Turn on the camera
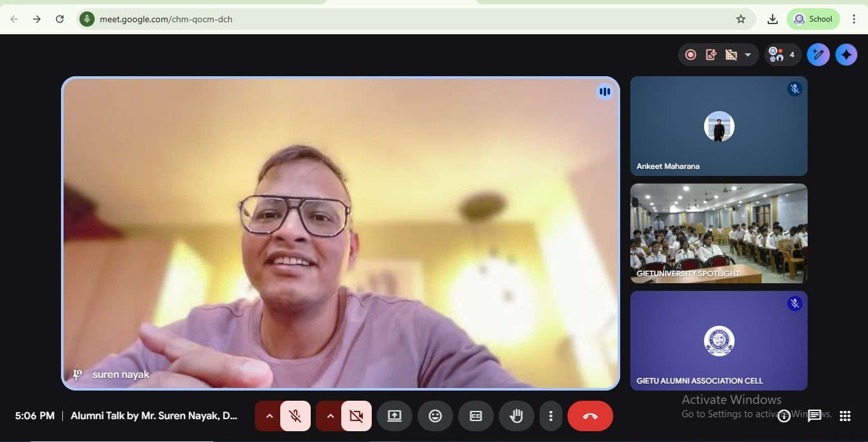This screenshot has height=442, width=868. click(x=356, y=416)
